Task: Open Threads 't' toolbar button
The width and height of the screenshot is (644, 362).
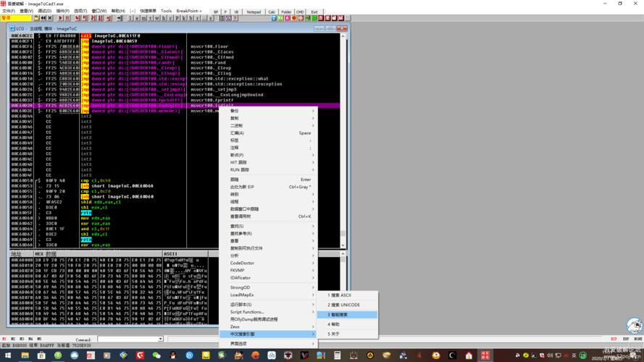Action: (151, 18)
